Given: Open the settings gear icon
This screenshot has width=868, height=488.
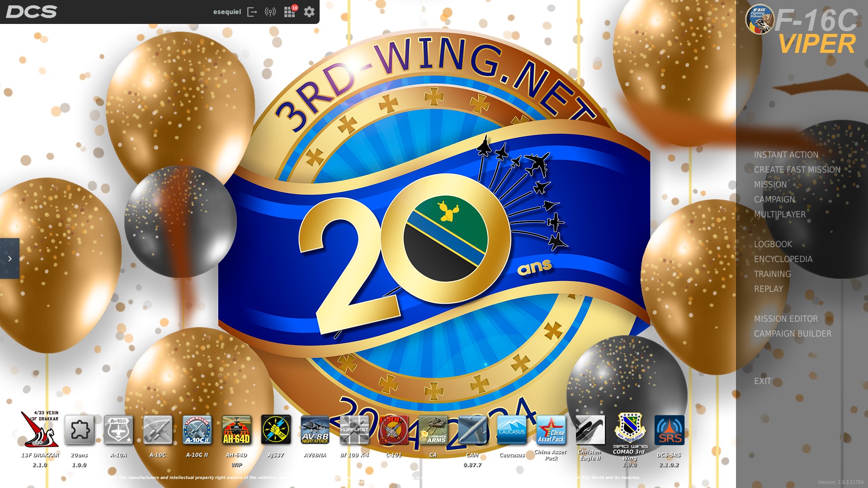Looking at the screenshot, I should [309, 12].
